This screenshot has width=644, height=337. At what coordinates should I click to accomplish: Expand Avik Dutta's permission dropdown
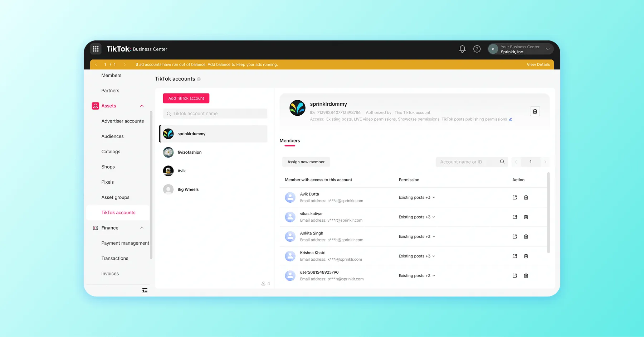click(417, 197)
